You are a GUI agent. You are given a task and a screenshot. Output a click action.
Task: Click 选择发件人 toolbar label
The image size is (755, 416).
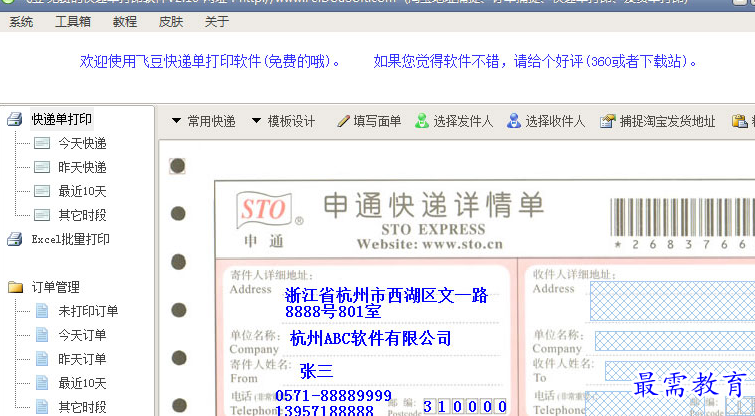click(463, 121)
